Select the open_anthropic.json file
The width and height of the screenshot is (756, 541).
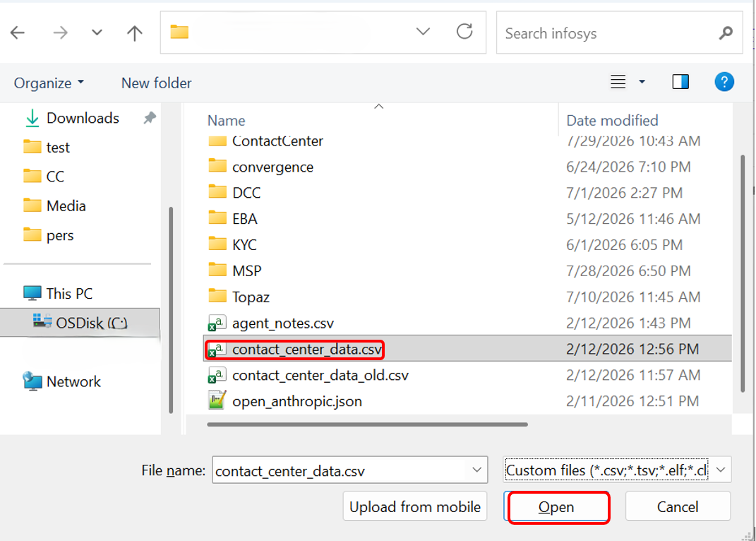(297, 402)
